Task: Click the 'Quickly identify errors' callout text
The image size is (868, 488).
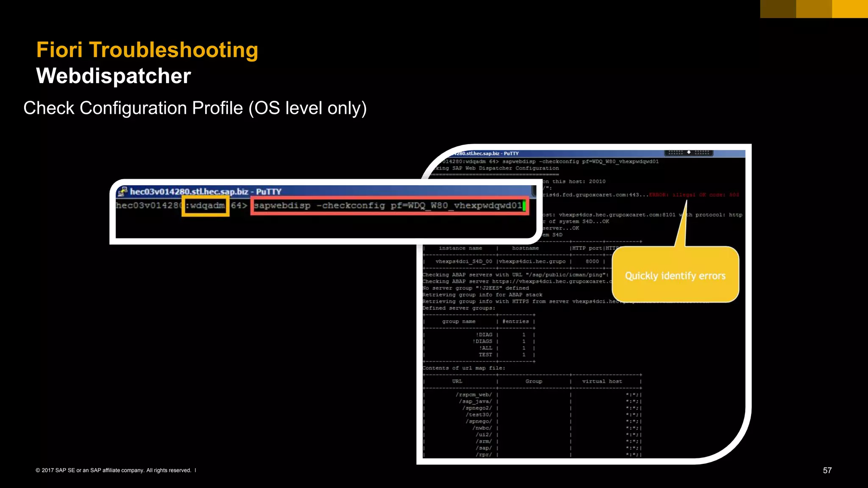Action: pos(675,276)
